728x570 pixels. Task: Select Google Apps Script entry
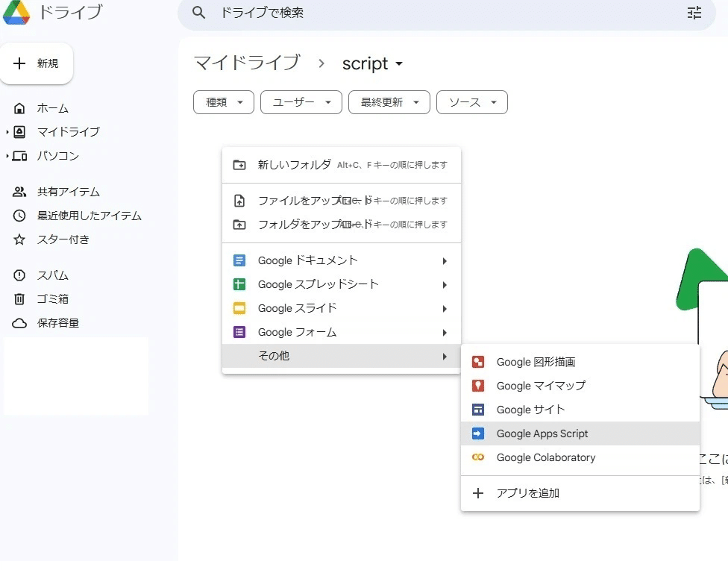coord(580,433)
